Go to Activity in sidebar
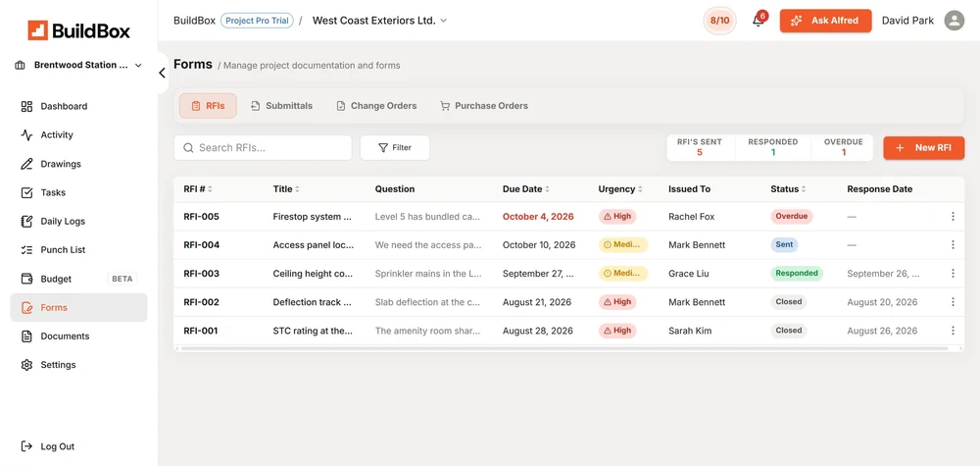This screenshot has height=466, width=980. point(78,135)
